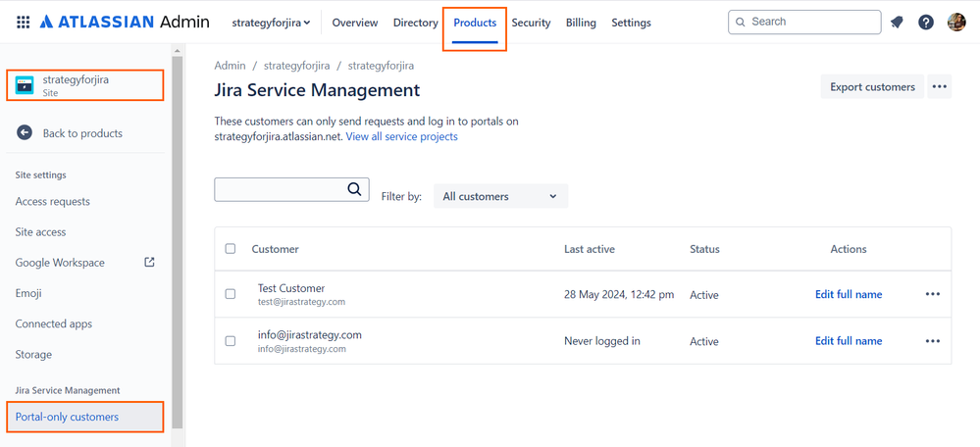
Task: Click the Status column header
Action: 704,248
